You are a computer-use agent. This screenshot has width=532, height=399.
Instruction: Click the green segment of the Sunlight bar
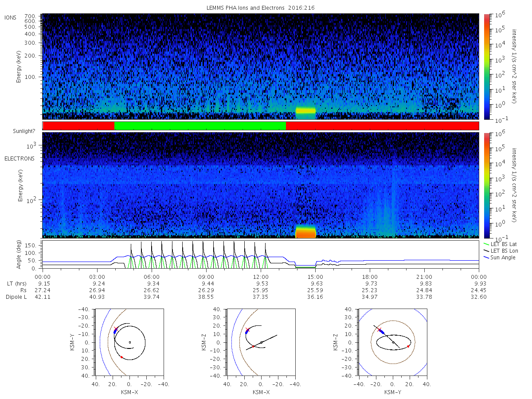click(x=200, y=126)
